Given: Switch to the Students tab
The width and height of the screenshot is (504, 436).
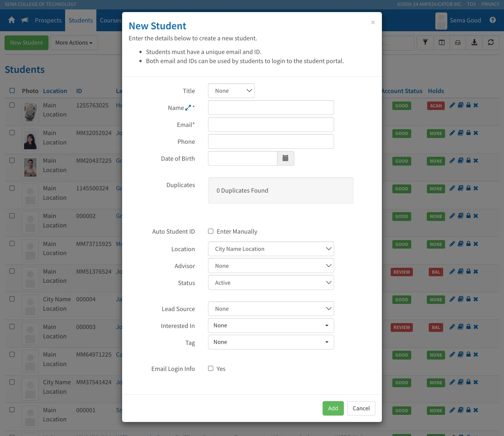Looking at the screenshot, I should coord(81,20).
